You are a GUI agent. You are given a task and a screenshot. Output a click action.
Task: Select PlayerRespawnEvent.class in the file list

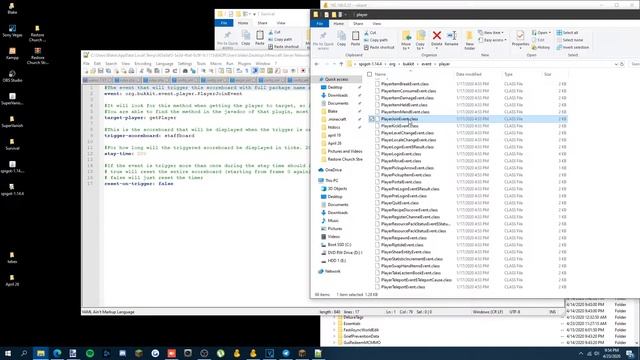(x=404, y=238)
